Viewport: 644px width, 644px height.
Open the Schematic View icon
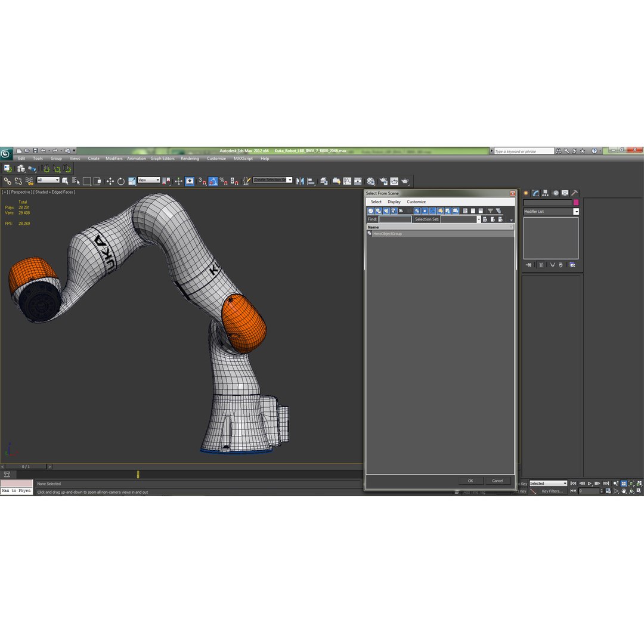pos(358,181)
